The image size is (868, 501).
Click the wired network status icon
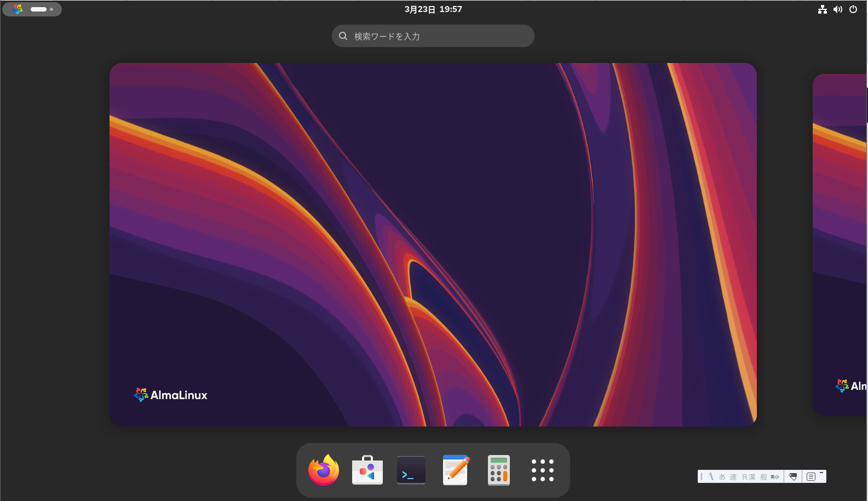(822, 9)
